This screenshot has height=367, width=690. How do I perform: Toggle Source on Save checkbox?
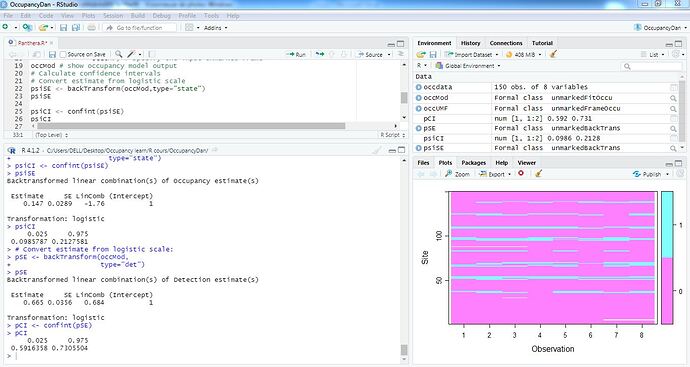coord(63,54)
